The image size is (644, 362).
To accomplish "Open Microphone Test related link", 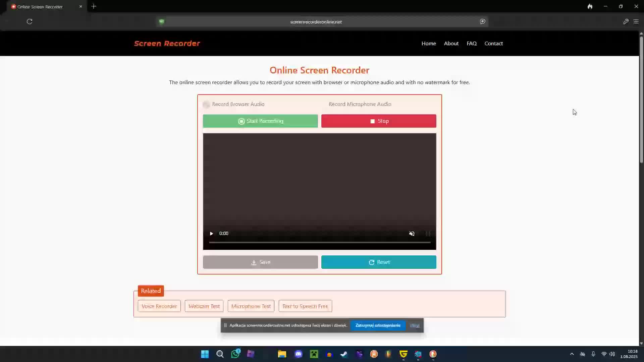I will (x=251, y=306).
